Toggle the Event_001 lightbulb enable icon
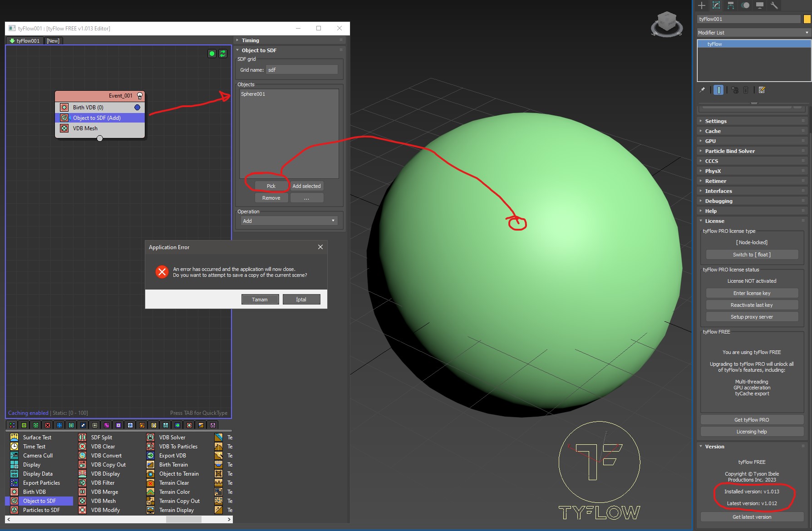Viewport: 812px width, 531px height. [140, 96]
